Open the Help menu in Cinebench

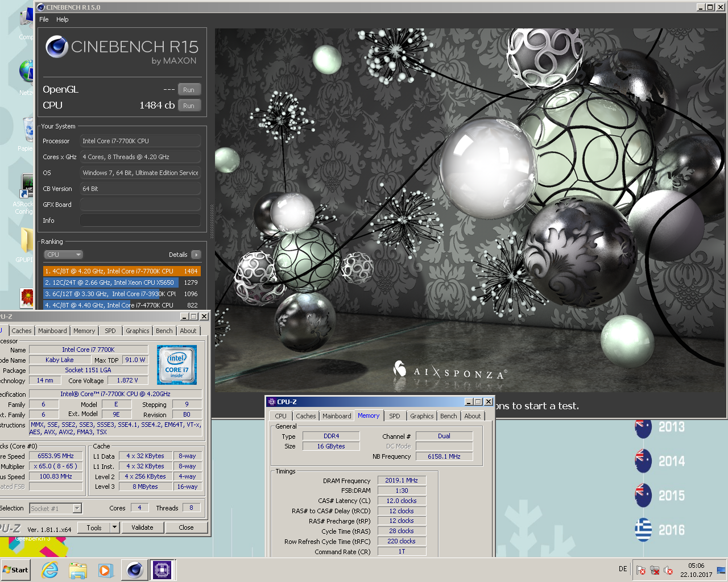[x=63, y=19]
